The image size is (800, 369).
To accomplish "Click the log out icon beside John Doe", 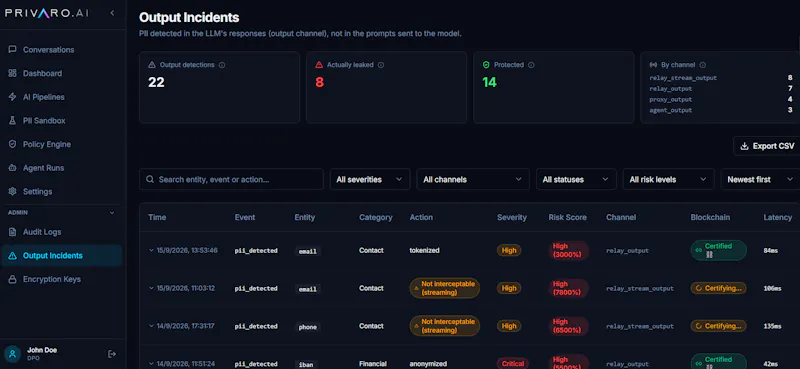I will pos(112,354).
